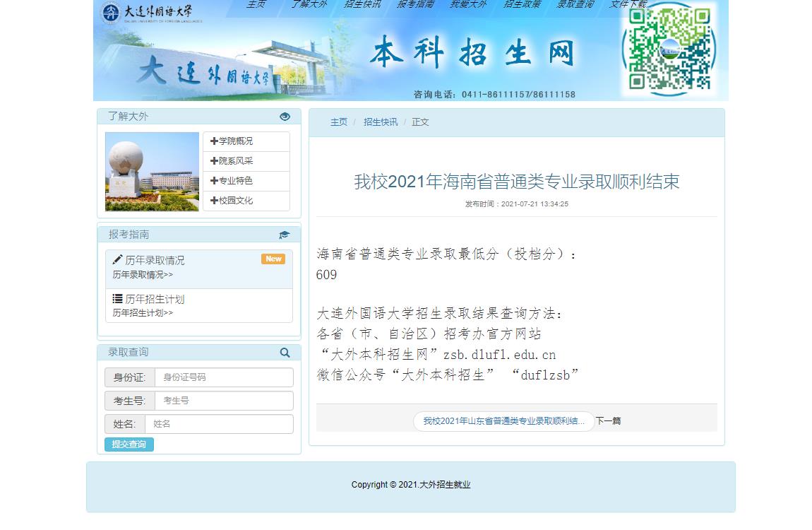Screen dimensions: 812x530
Task: Expand the 学院概况 item
Action: click(x=246, y=141)
